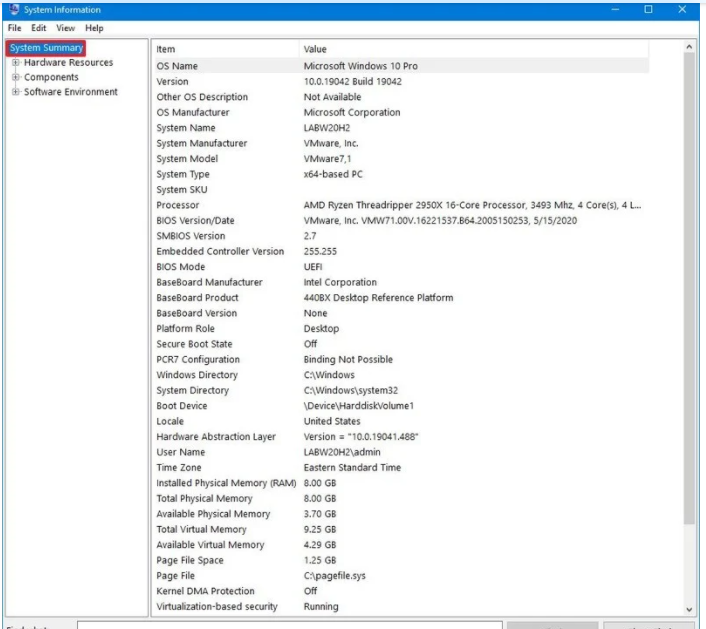Select the Processor row label
706x629 pixels.
(x=178, y=205)
